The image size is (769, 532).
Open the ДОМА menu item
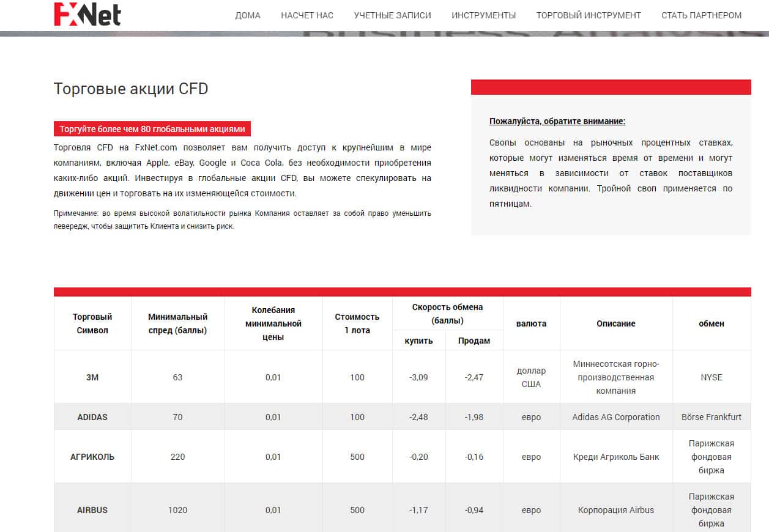click(x=248, y=15)
